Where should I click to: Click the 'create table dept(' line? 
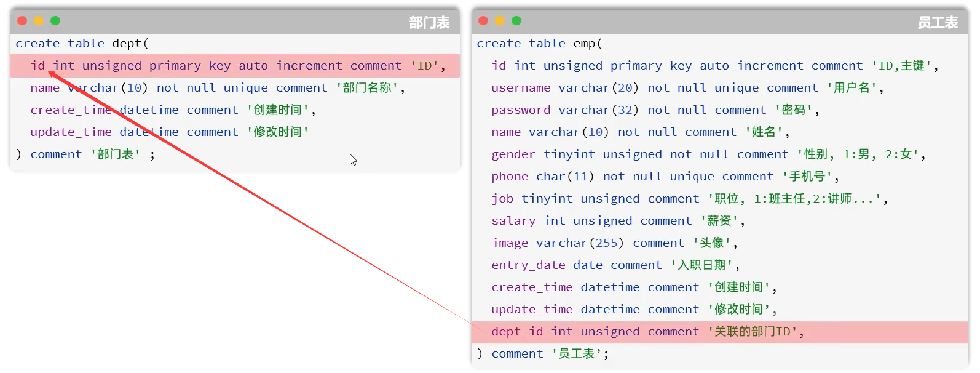(82, 44)
